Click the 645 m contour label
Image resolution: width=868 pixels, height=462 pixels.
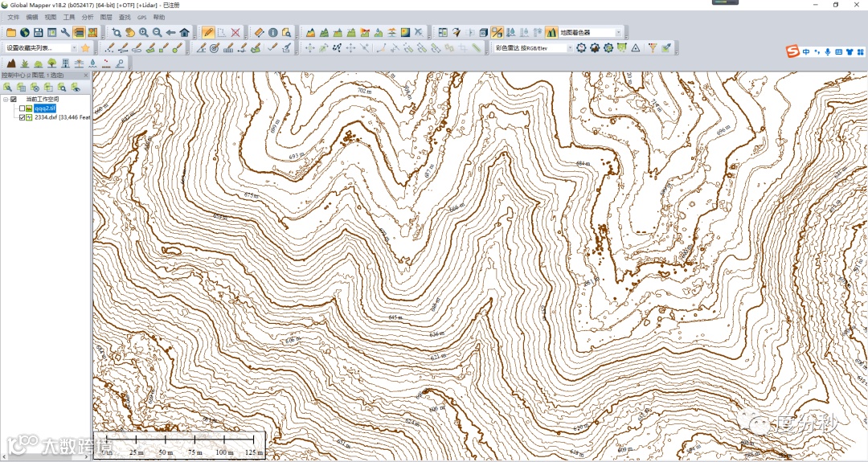click(395, 317)
